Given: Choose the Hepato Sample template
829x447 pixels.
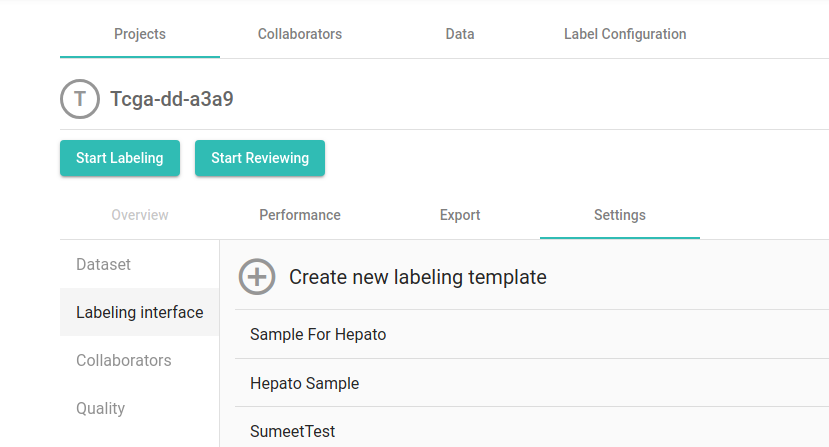Looking at the screenshot, I should [x=305, y=383].
